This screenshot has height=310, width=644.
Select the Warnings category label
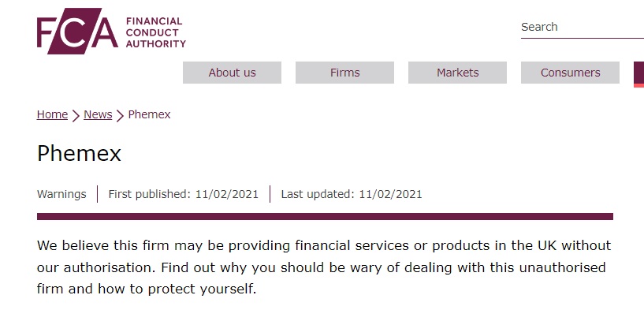[x=61, y=194]
